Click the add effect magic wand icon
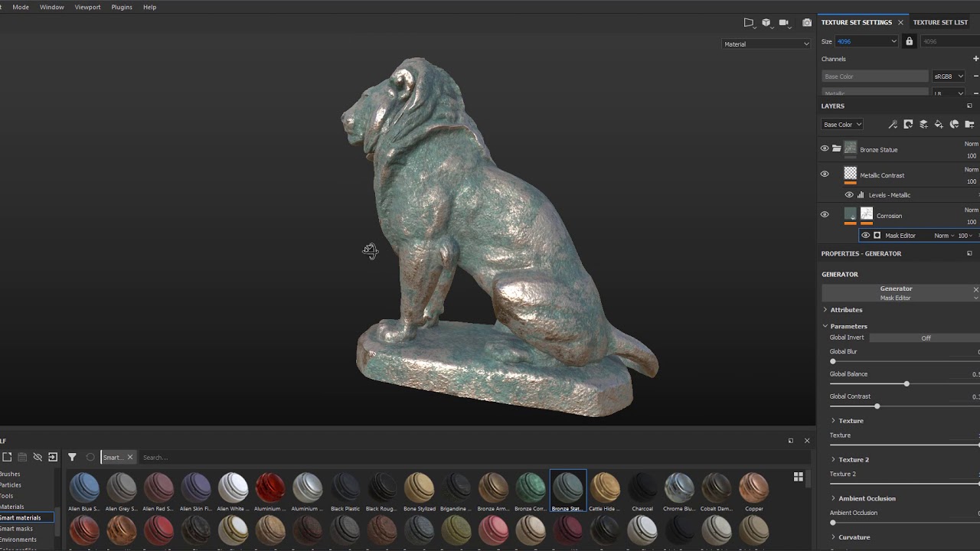 893,124
